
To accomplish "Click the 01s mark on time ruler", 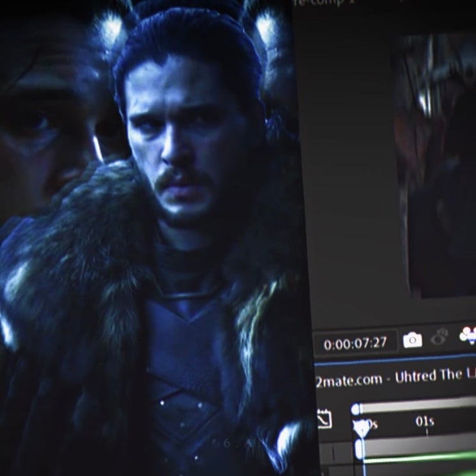I will (x=425, y=422).
